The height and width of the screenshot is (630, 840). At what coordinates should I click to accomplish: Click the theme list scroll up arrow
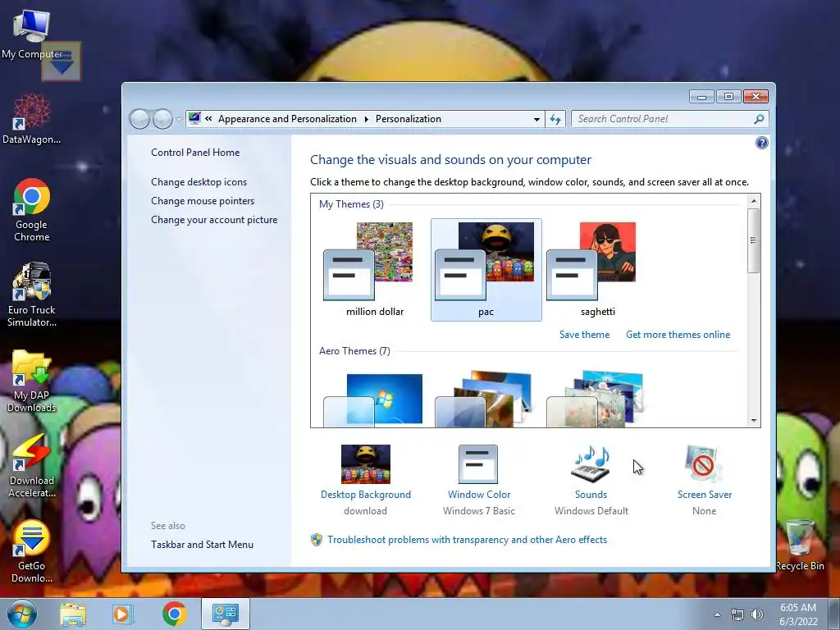754,201
